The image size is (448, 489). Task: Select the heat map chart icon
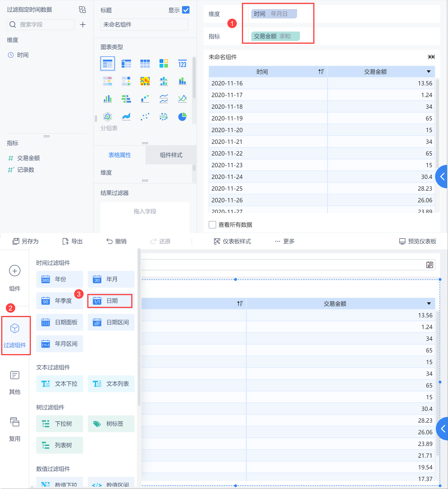click(x=145, y=81)
